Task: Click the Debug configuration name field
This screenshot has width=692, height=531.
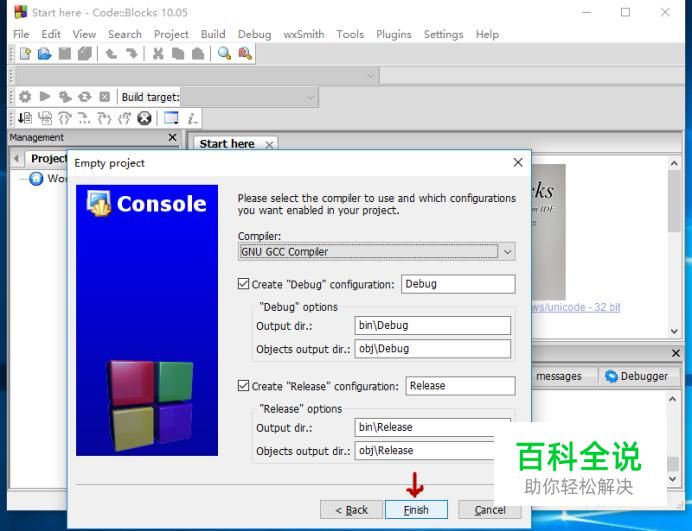Action: point(458,284)
